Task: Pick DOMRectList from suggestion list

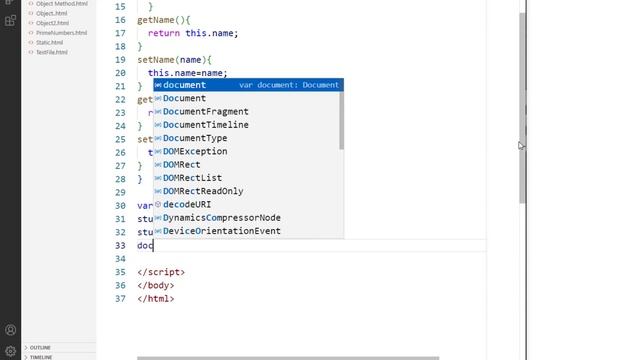Action: coord(248,178)
